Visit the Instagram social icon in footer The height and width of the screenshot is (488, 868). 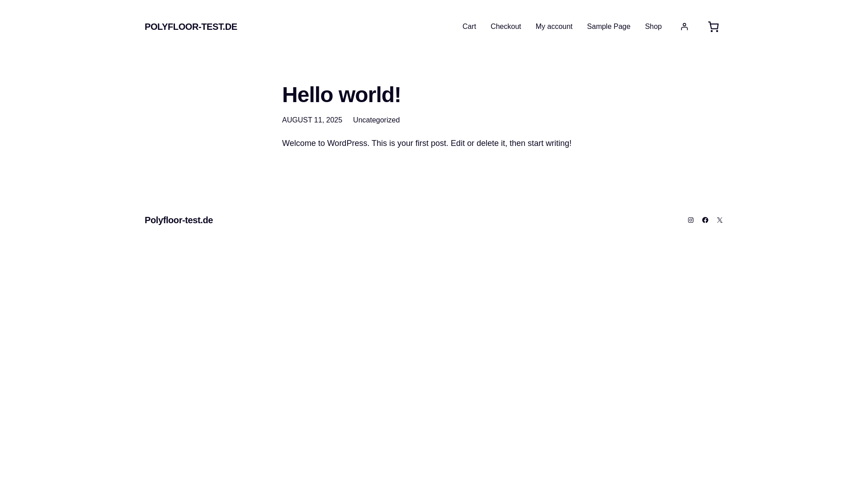[x=690, y=220]
